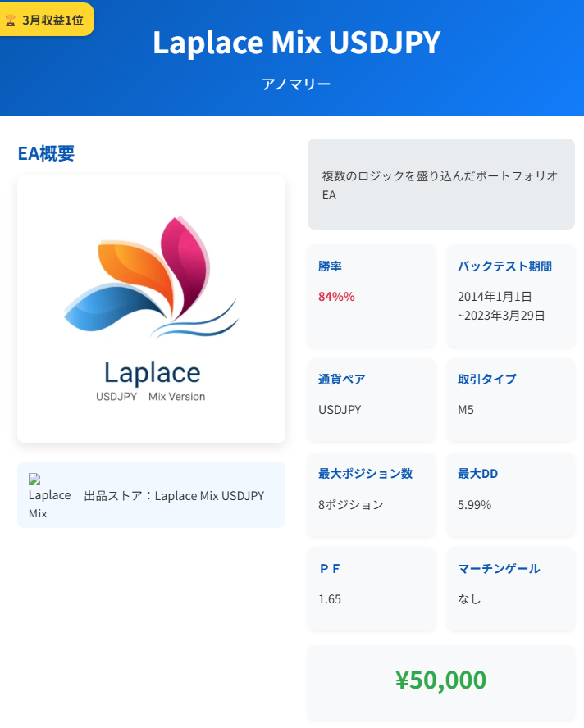This screenshot has height=728, width=584.
Task: Click the PF 1.65 card
Action: coord(372,589)
